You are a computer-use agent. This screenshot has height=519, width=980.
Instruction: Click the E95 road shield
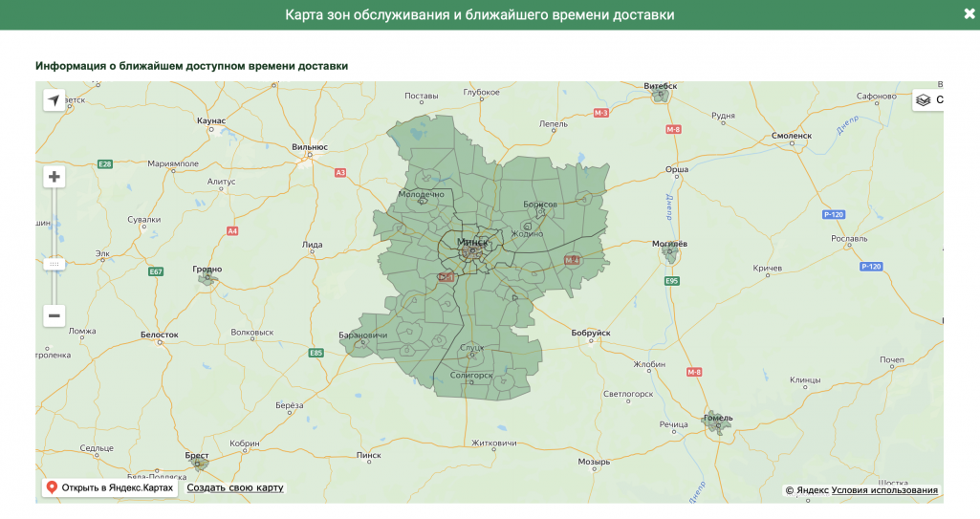point(672,281)
